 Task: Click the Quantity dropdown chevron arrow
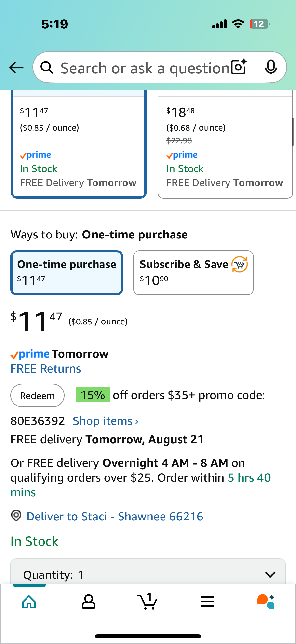click(x=270, y=575)
